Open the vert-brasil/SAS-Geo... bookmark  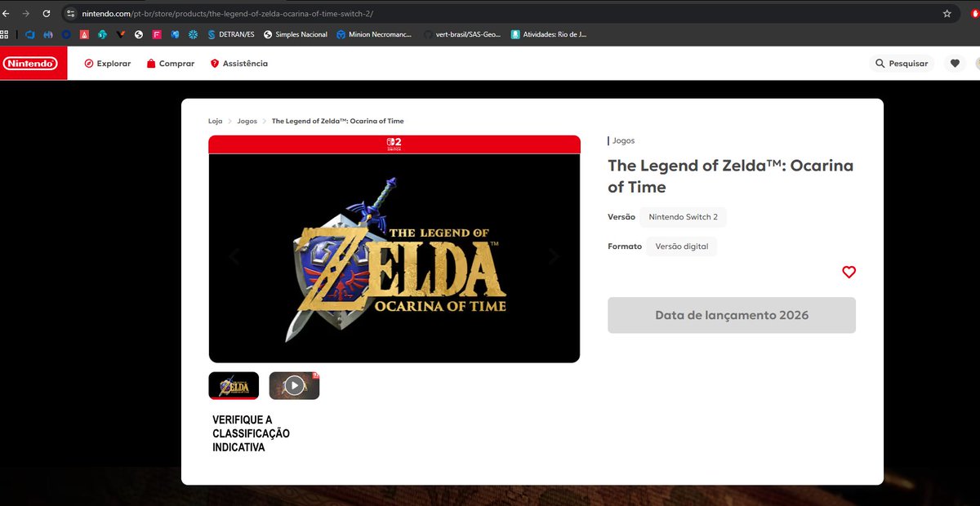[462, 34]
